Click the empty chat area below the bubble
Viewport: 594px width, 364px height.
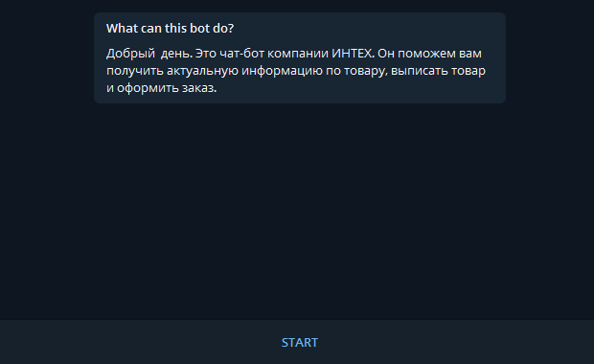297,212
